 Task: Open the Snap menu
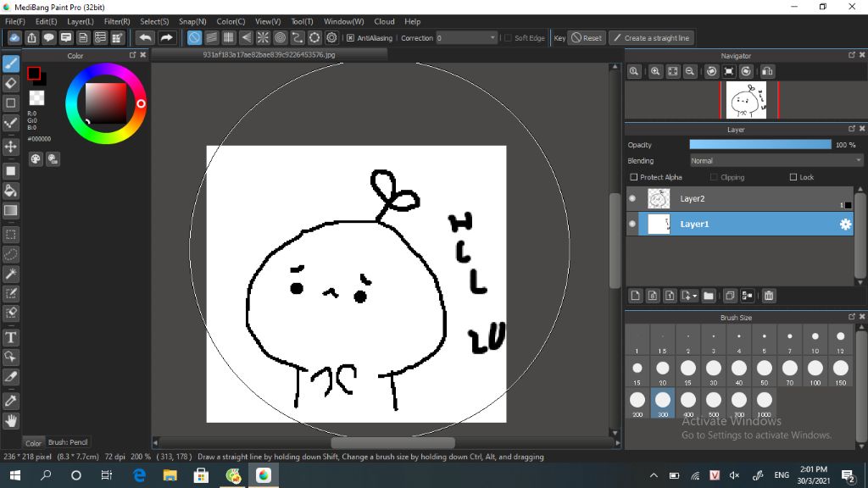192,21
